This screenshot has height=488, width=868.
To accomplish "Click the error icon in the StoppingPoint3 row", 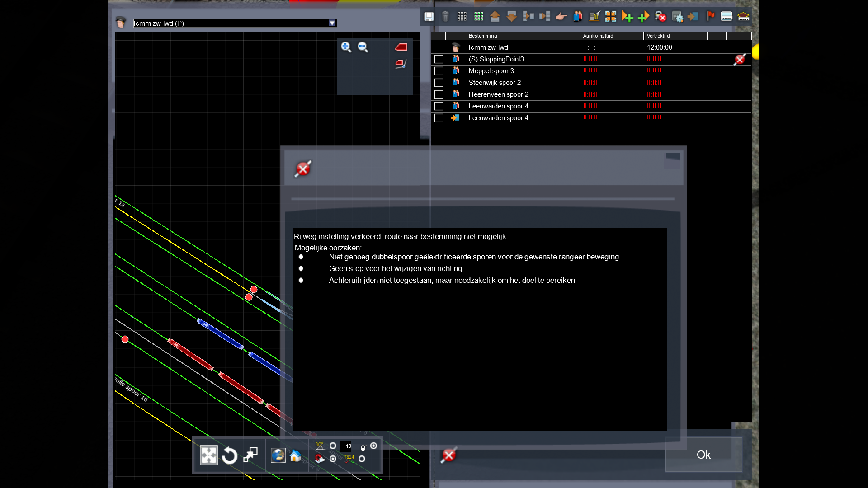I will (x=740, y=59).
